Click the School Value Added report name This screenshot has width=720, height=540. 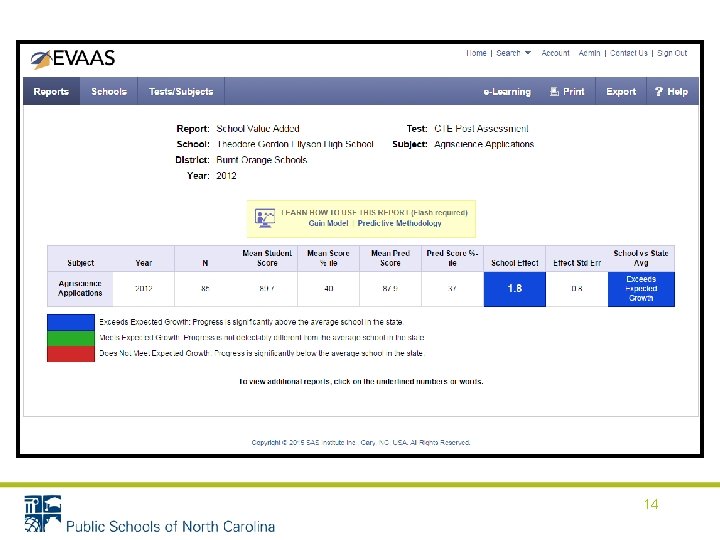(258, 129)
